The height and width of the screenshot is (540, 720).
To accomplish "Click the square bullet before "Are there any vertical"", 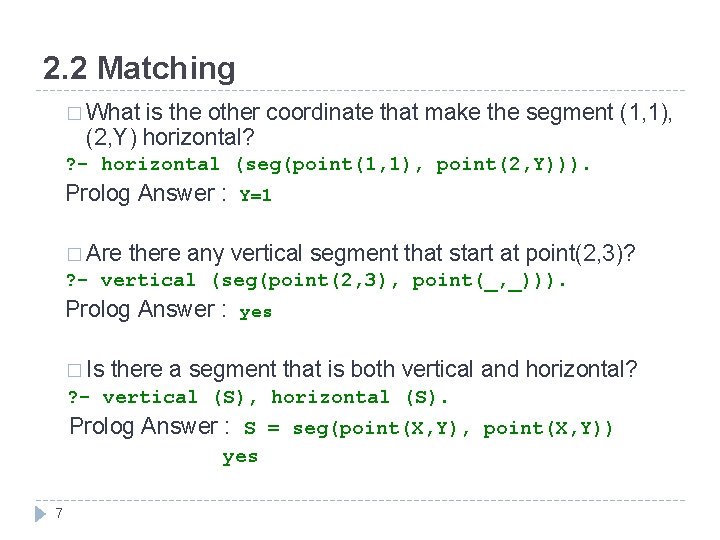I will pos(74,254).
